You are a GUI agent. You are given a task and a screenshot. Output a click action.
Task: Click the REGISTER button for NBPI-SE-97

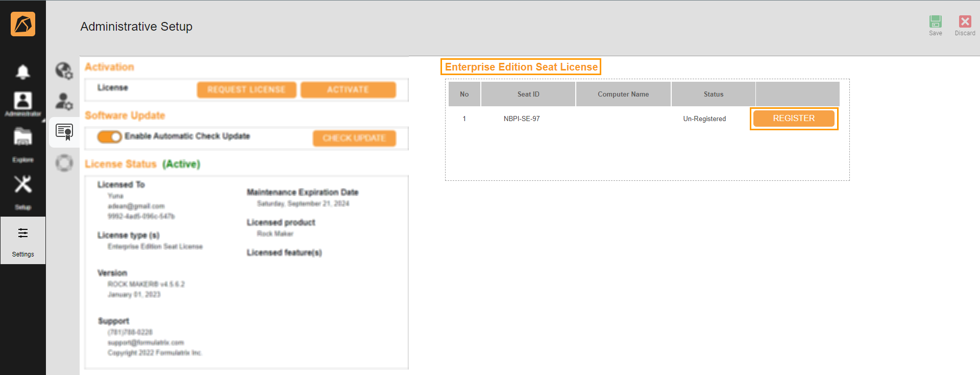[794, 119]
